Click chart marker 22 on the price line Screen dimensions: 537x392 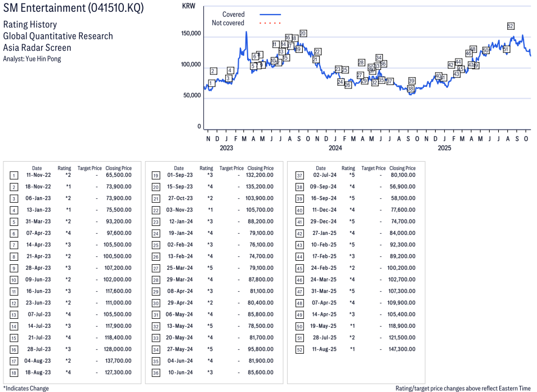317,52
